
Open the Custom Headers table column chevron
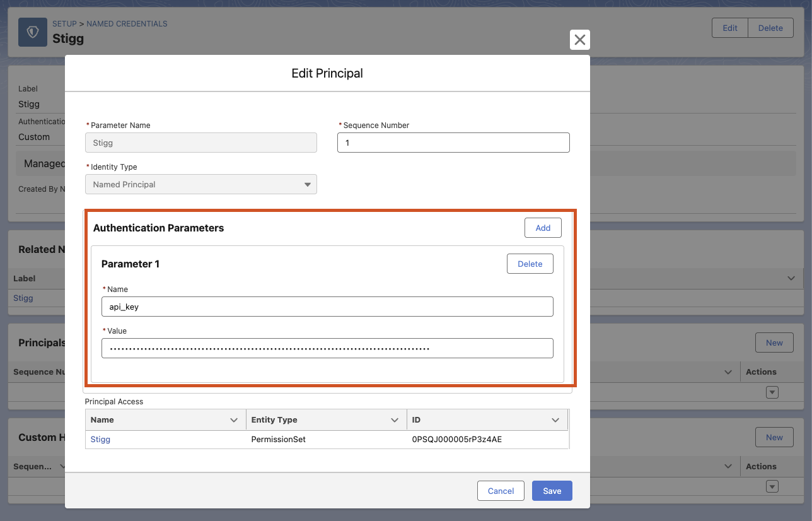pyautogui.click(x=728, y=466)
